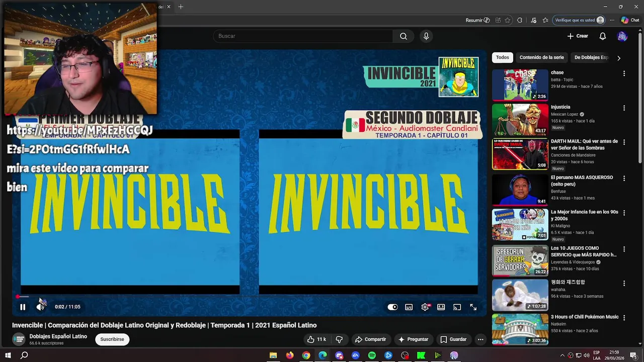Open YouTube account avatar menu
644x362 pixels.
tap(622, 36)
